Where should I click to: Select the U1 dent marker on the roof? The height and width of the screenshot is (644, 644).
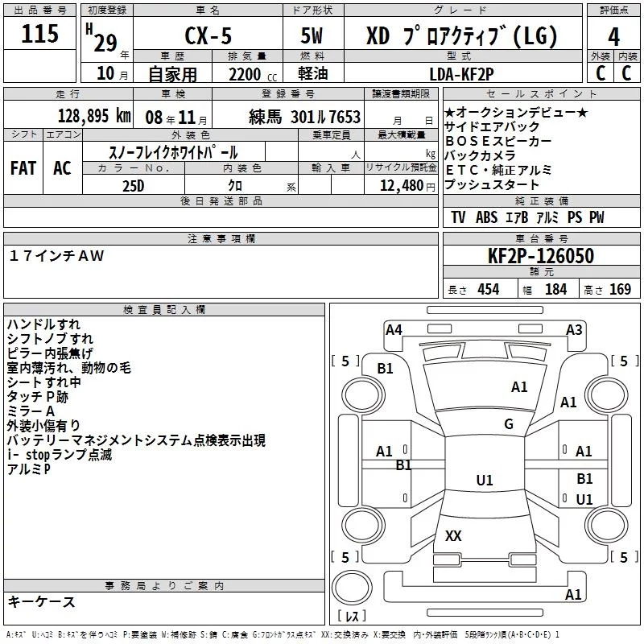pos(484,481)
